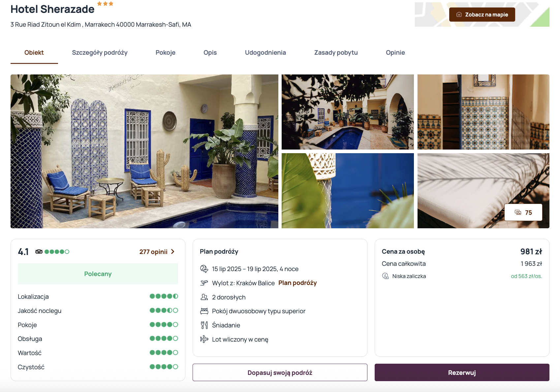Image resolution: width=560 pixels, height=392 pixels.
Task: Open the large courtyard pool photo
Action: (x=144, y=151)
